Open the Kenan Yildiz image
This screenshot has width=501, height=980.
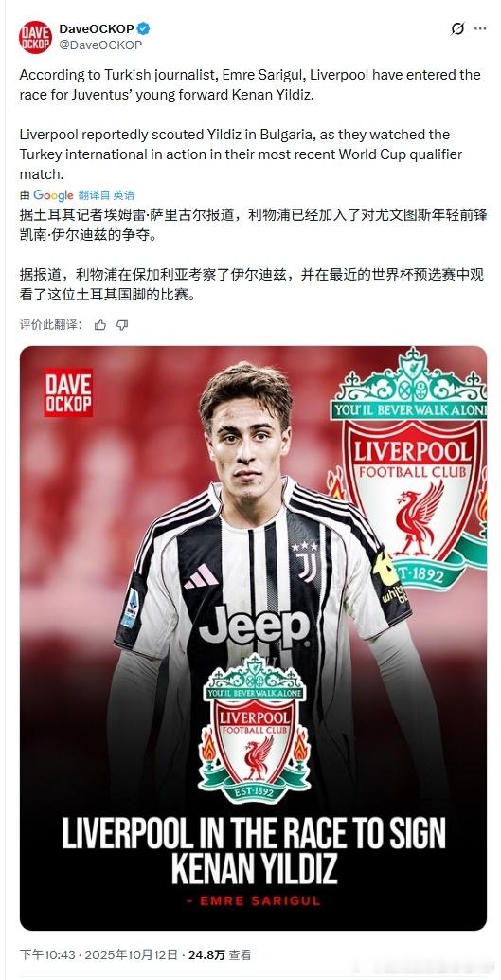[253, 638]
